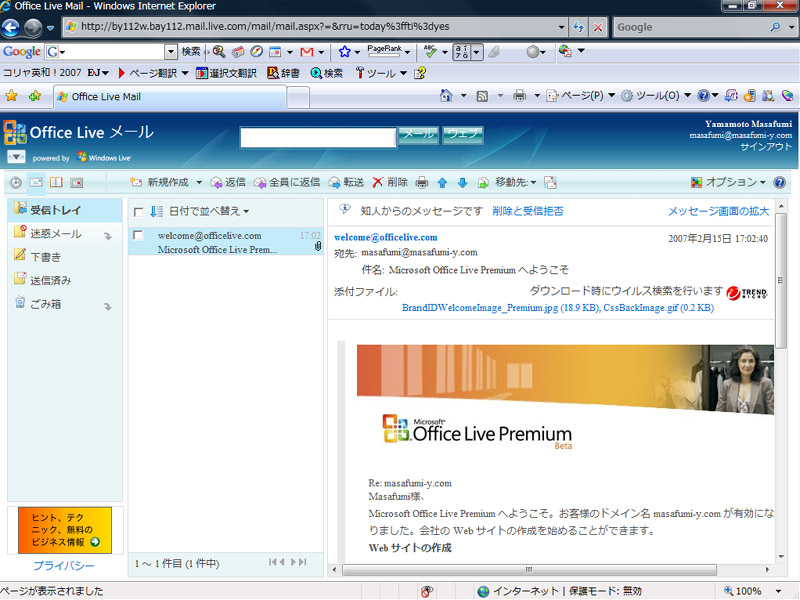The width and height of the screenshot is (800, 600).
Task: Click the メッセージ画面の拡大 link
Action: click(718, 211)
